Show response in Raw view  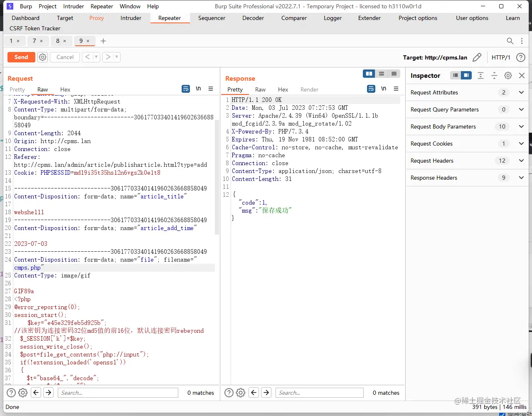point(261,89)
